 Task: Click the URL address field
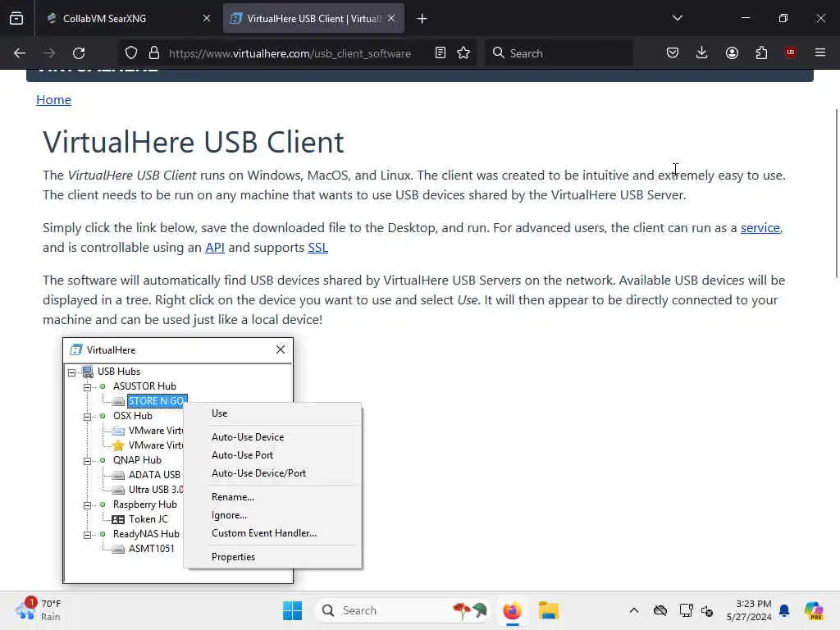290,53
